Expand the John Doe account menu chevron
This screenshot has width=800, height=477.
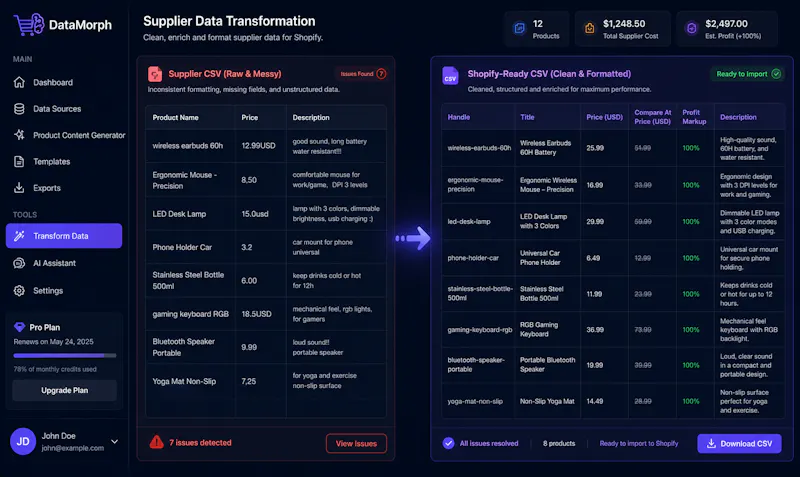pos(115,441)
